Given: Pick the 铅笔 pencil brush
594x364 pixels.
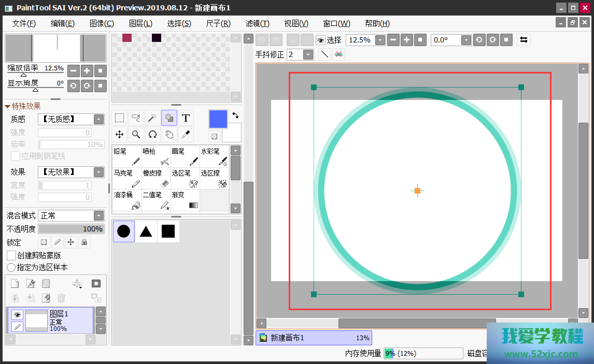Looking at the screenshot, I should click(x=126, y=156).
